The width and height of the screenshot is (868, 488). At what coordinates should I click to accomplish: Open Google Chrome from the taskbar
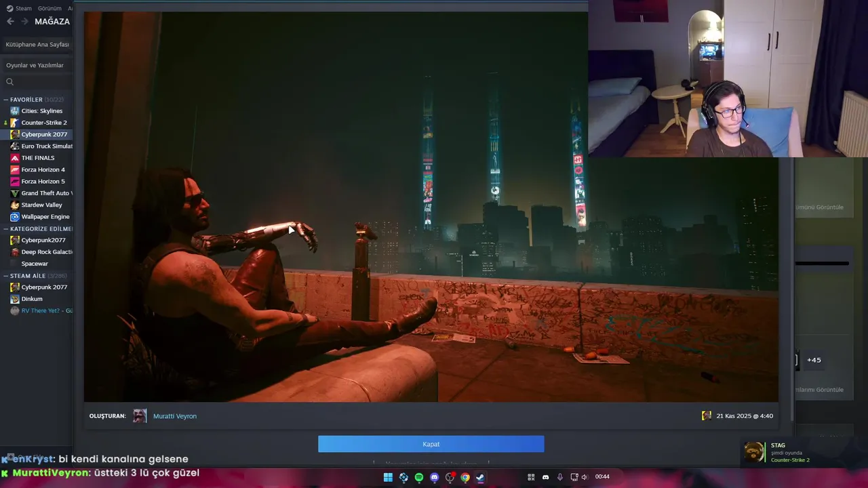465,477
